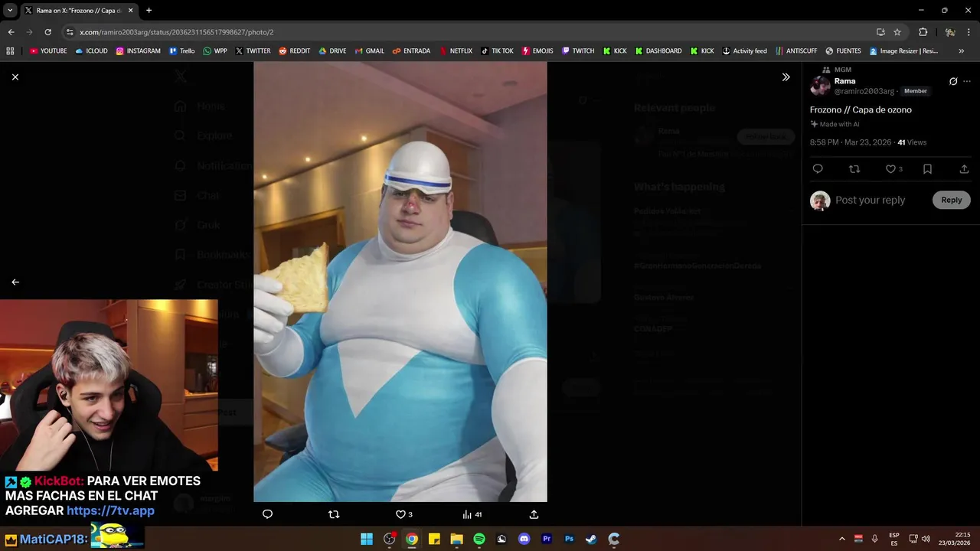Open the NETFLIX bookmark
Viewport: 980px width, 551px height.
coord(456,51)
